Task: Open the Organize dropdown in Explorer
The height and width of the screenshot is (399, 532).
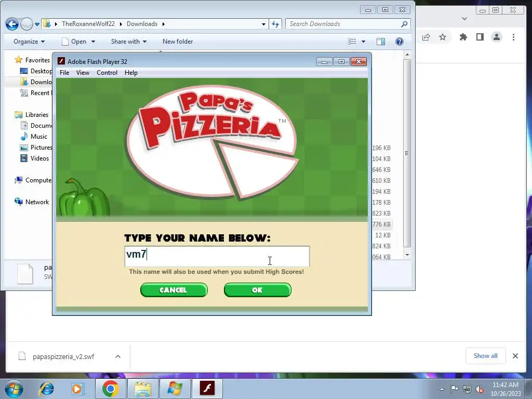Action: click(29, 42)
